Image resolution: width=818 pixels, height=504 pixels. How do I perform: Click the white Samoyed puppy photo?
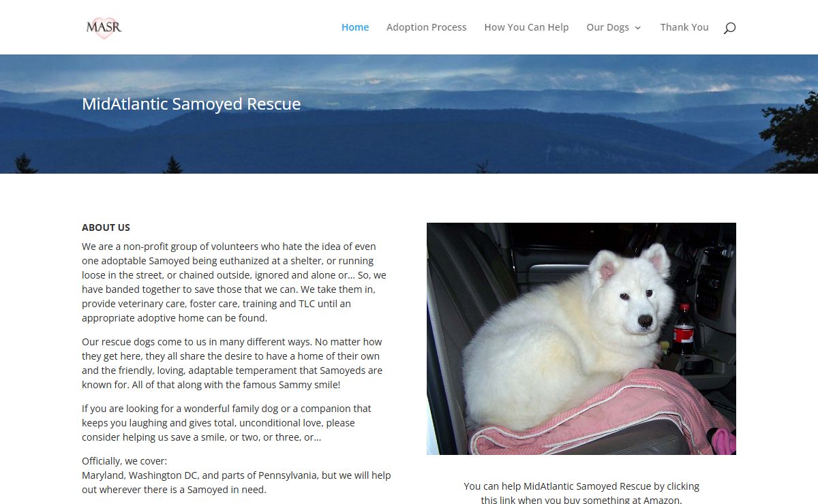[x=581, y=338]
